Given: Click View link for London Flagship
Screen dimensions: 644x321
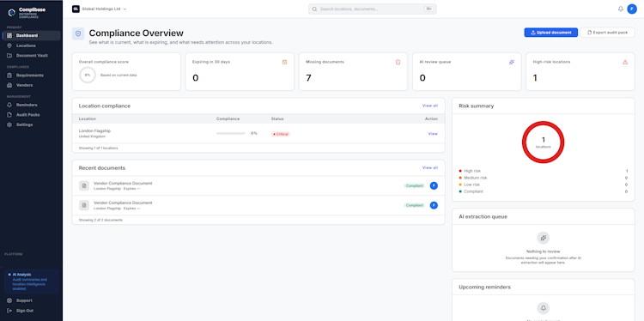Looking at the screenshot, I should tap(433, 134).
